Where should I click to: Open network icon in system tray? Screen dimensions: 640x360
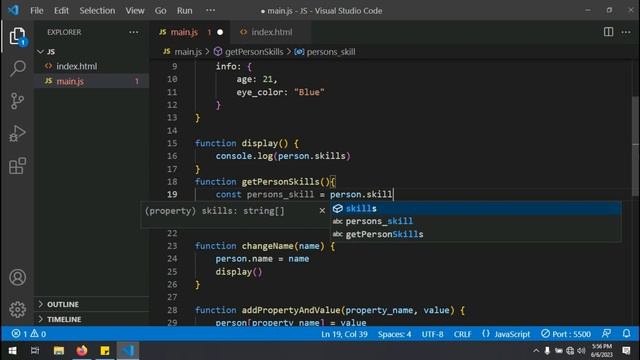coord(570,351)
